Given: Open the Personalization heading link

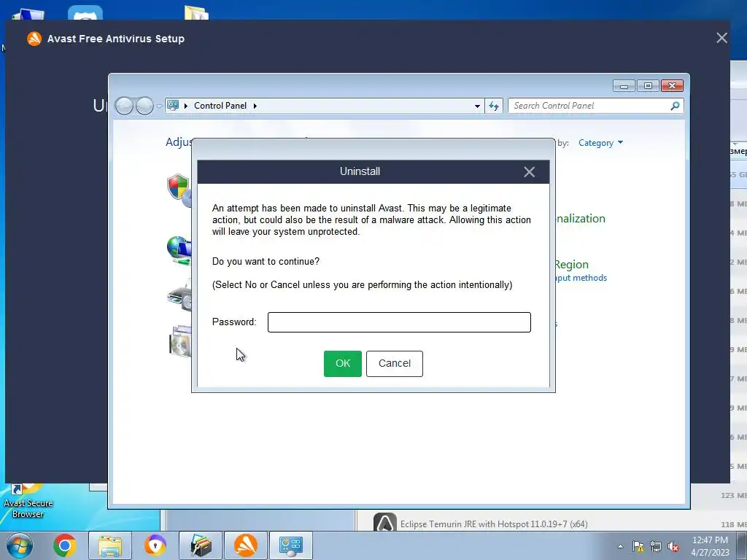Looking at the screenshot, I should [x=580, y=219].
